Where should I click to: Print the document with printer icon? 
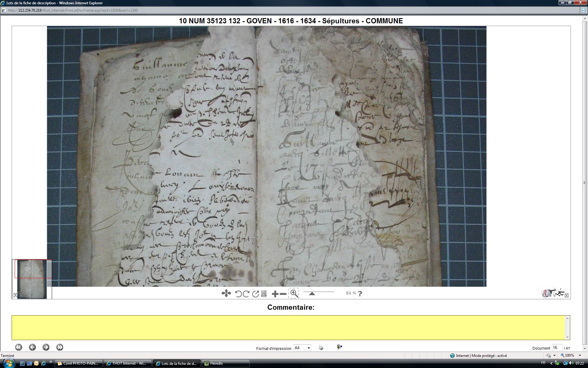pyautogui.click(x=321, y=347)
